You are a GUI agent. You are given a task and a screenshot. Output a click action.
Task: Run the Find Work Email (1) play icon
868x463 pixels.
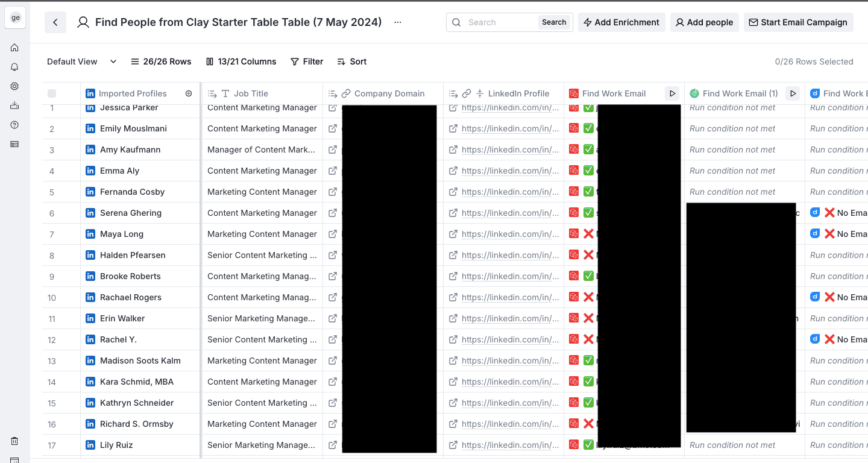pyautogui.click(x=793, y=93)
